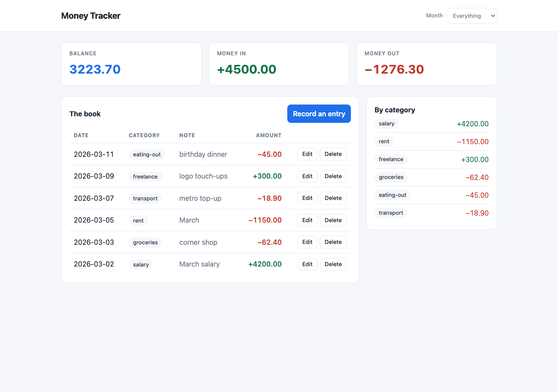The image size is (558, 392).
Task: Delete the logo touch-ups entry
Action: click(333, 176)
